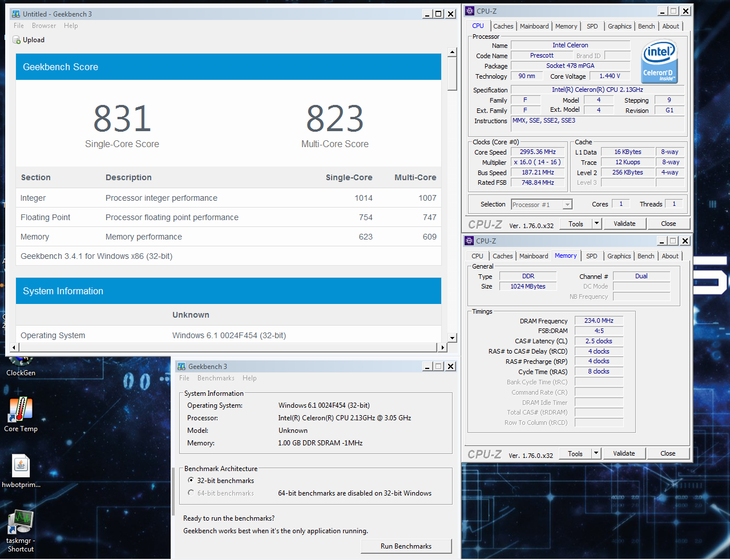Click the Integer row in results table
The width and height of the screenshot is (730, 560).
(x=228, y=198)
